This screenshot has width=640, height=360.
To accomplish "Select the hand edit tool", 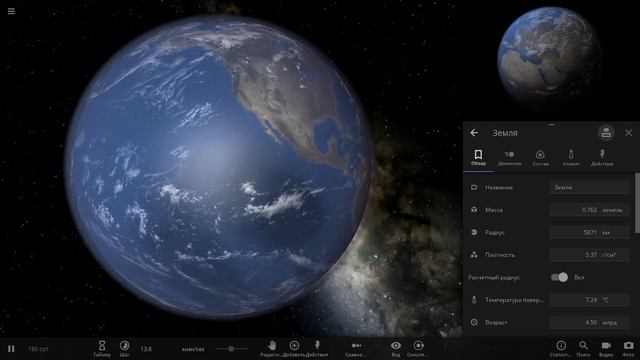I will click(x=272, y=349).
